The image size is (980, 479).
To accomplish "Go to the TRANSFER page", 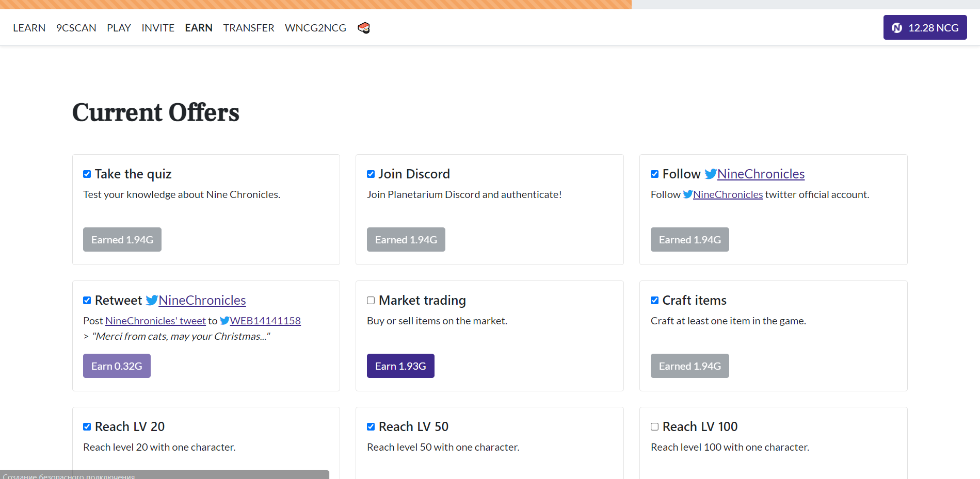I will (249, 28).
